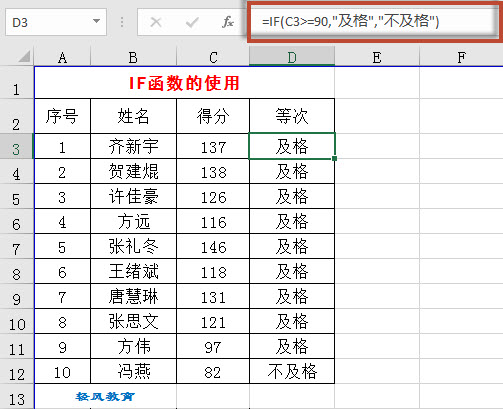The image size is (503, 409).
Task: Select row 2 header
Action: [x=17, y=116]
